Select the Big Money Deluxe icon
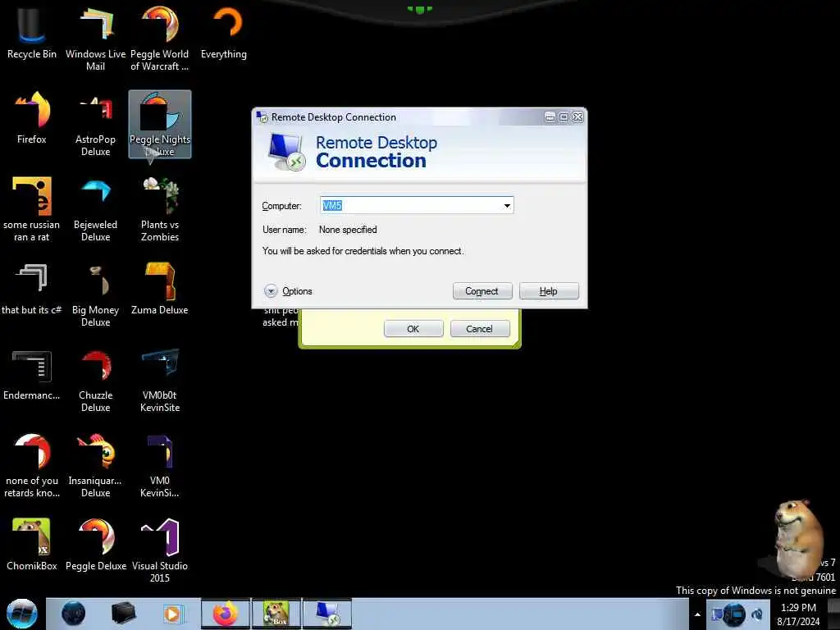Image resolution: width=840 pixels, height=630 pixels. pyautogui.click(x=95, y=294)
